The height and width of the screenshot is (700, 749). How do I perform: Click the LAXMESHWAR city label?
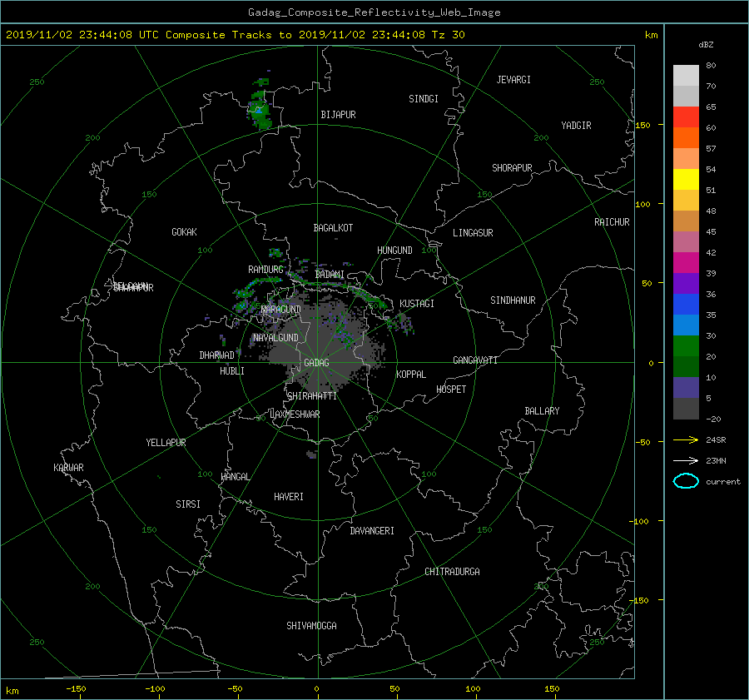point(295,415)
